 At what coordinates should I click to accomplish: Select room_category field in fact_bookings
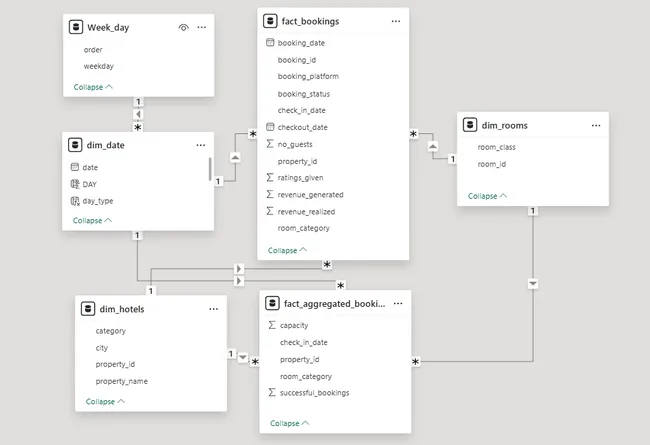303,228
